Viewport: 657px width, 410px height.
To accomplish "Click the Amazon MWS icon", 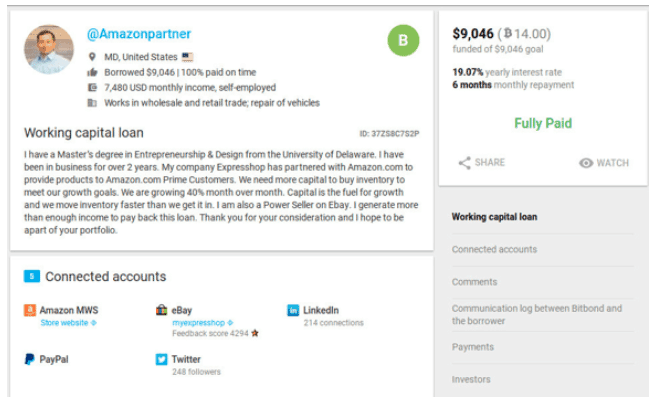I will 30,310.
